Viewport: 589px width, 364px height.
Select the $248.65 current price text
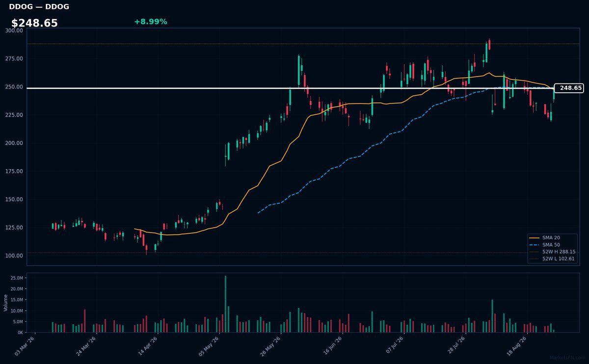point(34,23)
